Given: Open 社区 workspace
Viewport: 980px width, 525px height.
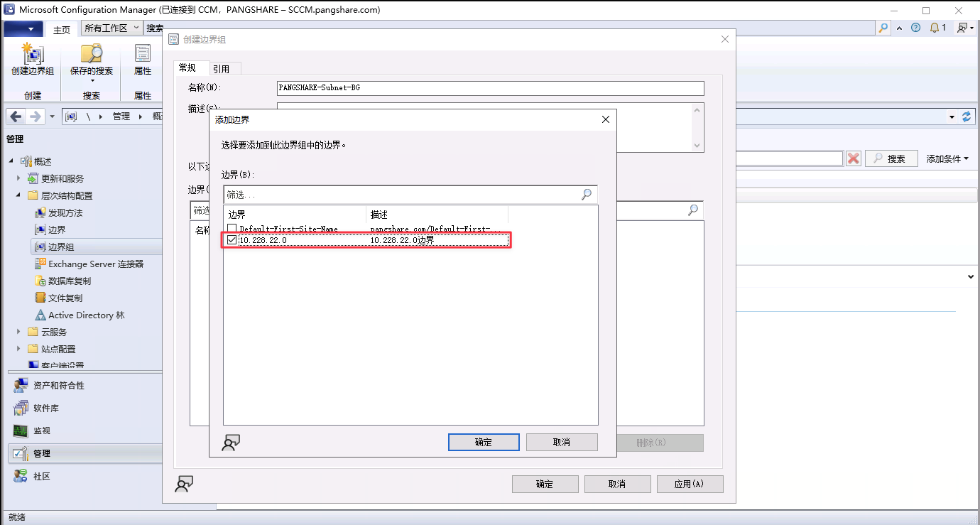Looking at the screenshot, I should (x=42, y=476).
